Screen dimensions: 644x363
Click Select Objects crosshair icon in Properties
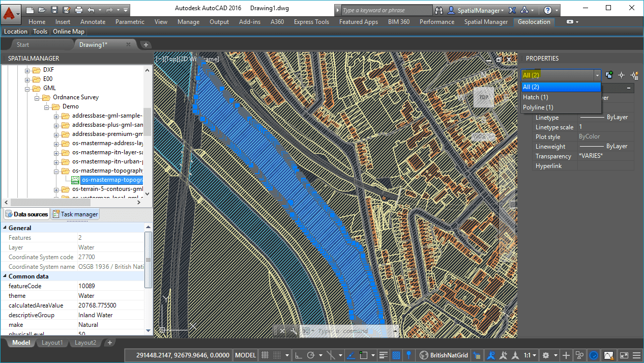[x=621, y=75]
